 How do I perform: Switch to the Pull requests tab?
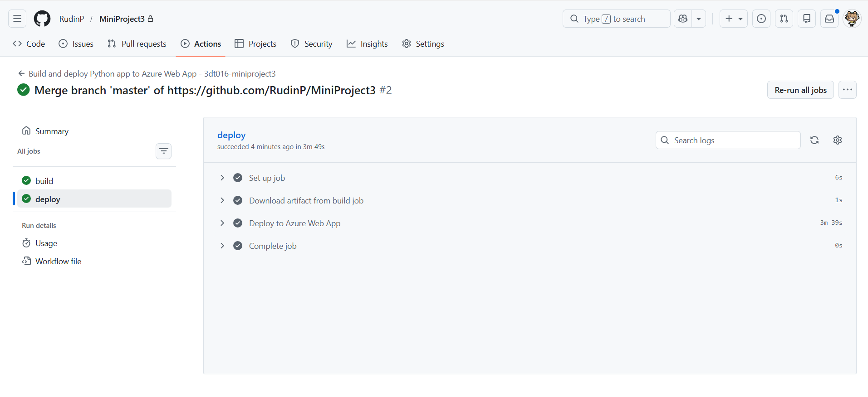(137, 44)
